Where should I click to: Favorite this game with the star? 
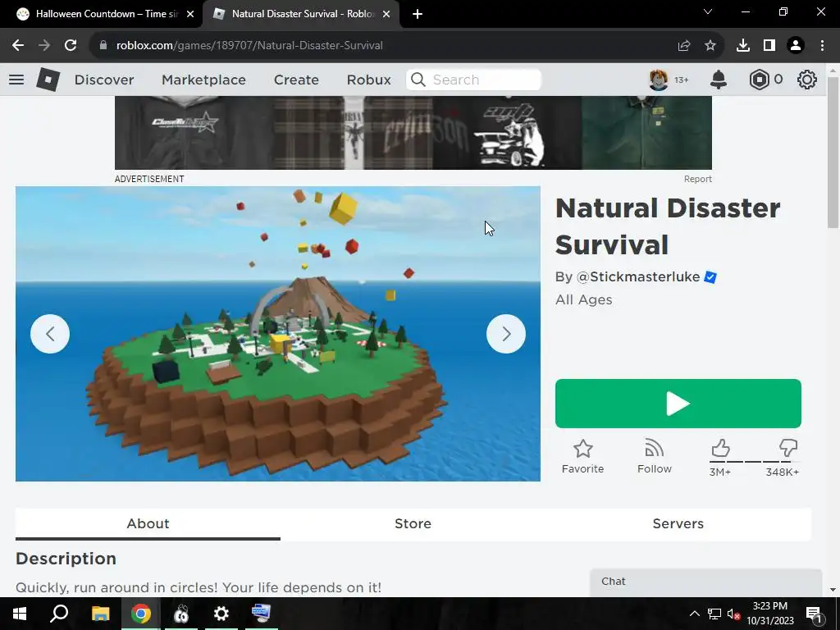[x=583, y=456]
